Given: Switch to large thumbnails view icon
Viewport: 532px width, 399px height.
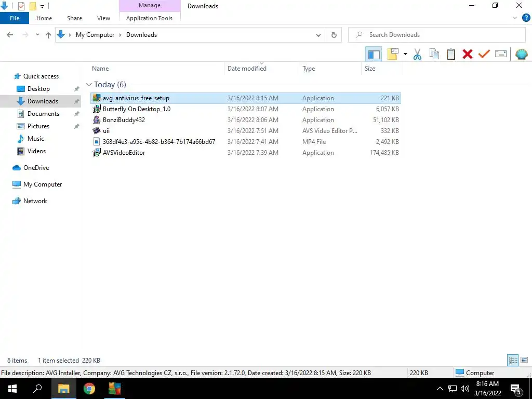Looking at the screenshot, I should pyautogui.click(x=524, y=360).
